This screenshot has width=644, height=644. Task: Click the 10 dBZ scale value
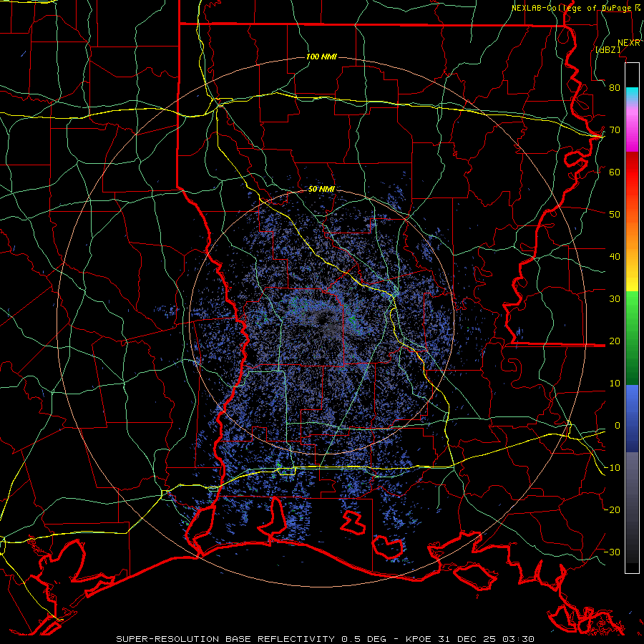[x=615, y=384]
